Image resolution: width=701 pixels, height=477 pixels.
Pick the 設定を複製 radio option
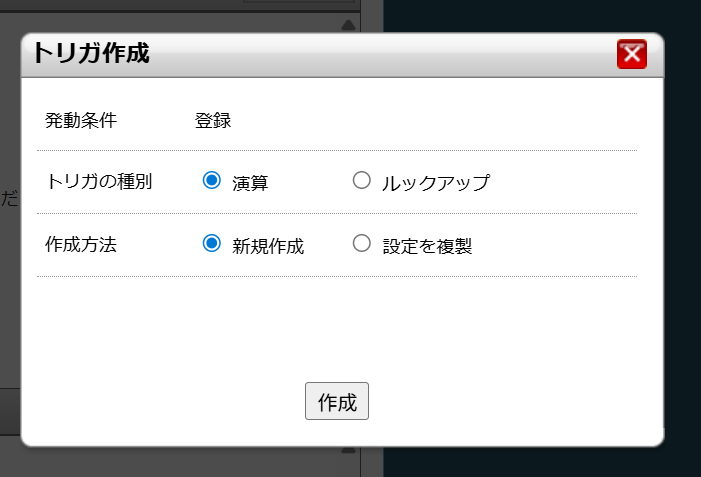[362, 243]
